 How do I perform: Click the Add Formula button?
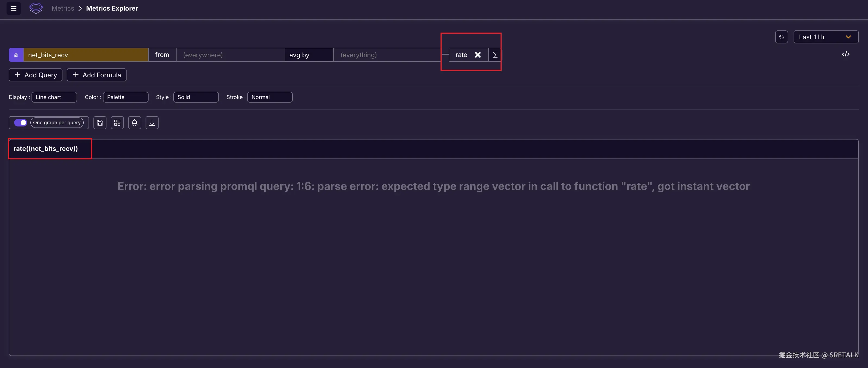(97, 75)
